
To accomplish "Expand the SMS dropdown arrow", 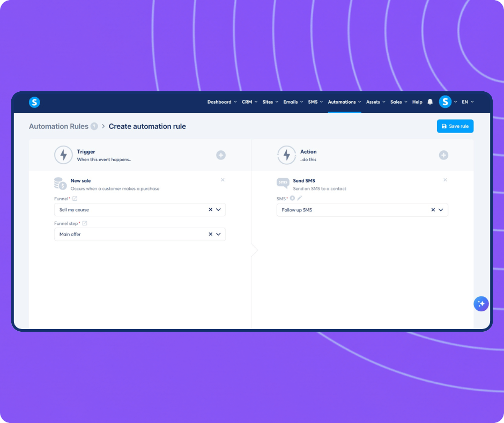I will [x=441, y=210].
